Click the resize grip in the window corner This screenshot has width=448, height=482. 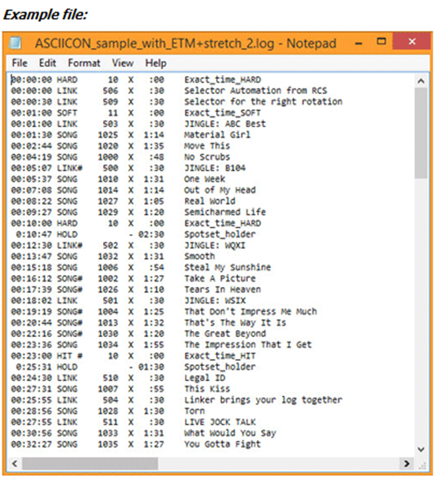[x=421, y=464]
